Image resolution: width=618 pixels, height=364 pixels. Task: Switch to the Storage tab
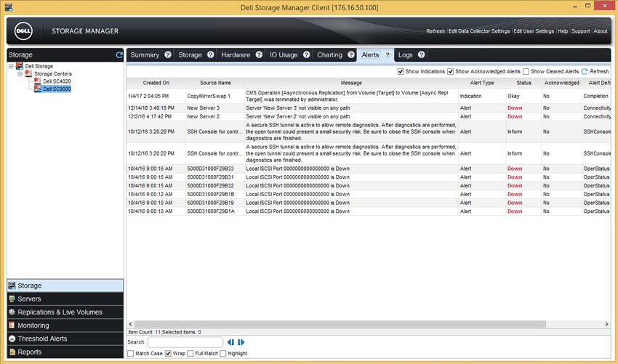(190, 54)
